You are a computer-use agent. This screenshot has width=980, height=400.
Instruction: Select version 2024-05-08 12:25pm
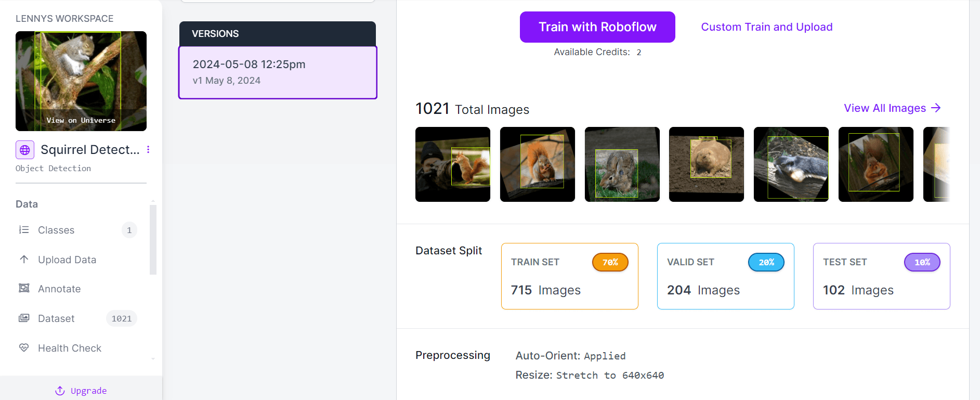coord(278,72)
